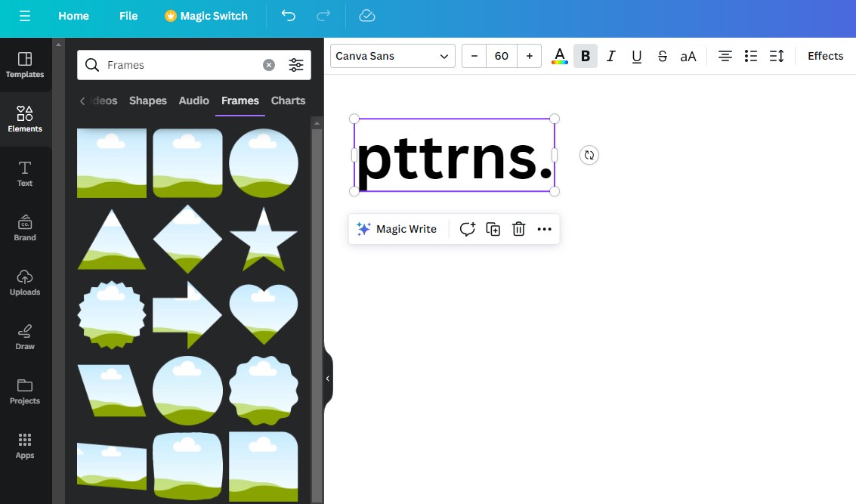Viewport: 856px width, 504px height.
Task: Select the heart-shaped frame thumbnail
Action: click(x=264, y=314)
